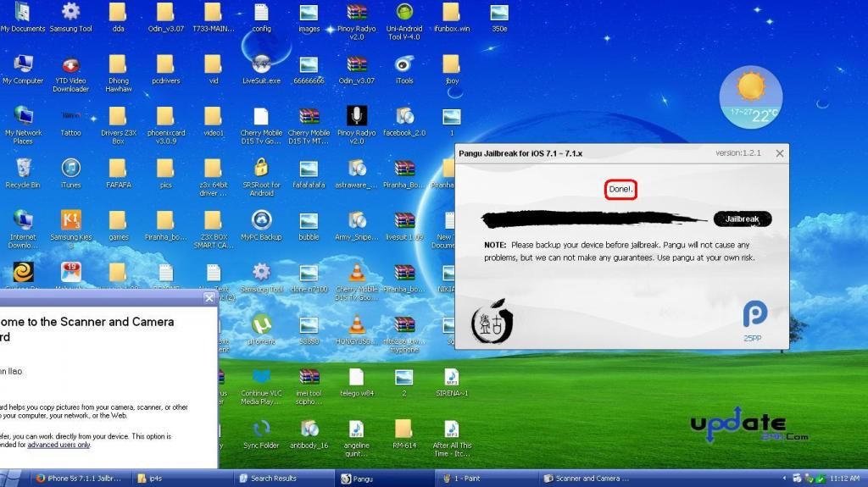Click the 25PP icon in the Pangu window
Screen dimensions: 868x487
pyautogui.click(x=754, y=316)
